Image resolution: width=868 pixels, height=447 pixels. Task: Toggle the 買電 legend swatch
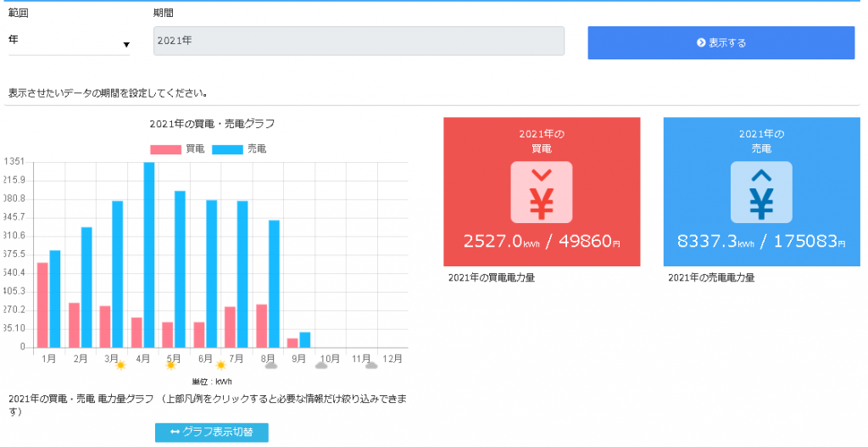point(165,149)
